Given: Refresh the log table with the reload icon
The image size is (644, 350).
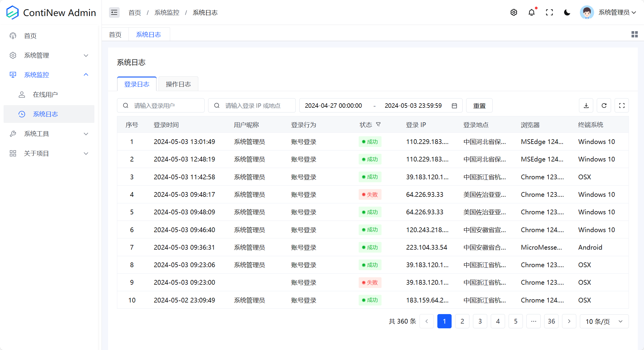Looking at the screenshot, I should point(604,105).
